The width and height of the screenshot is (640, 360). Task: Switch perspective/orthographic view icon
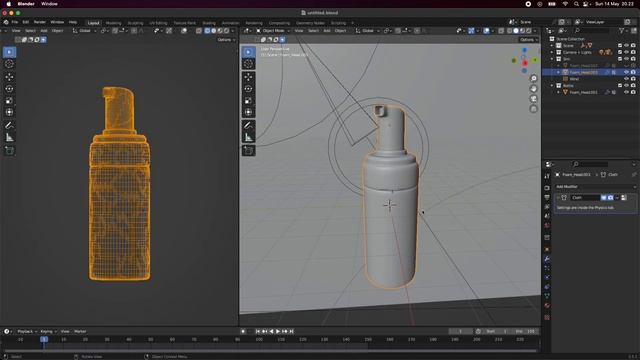[533, 109]
